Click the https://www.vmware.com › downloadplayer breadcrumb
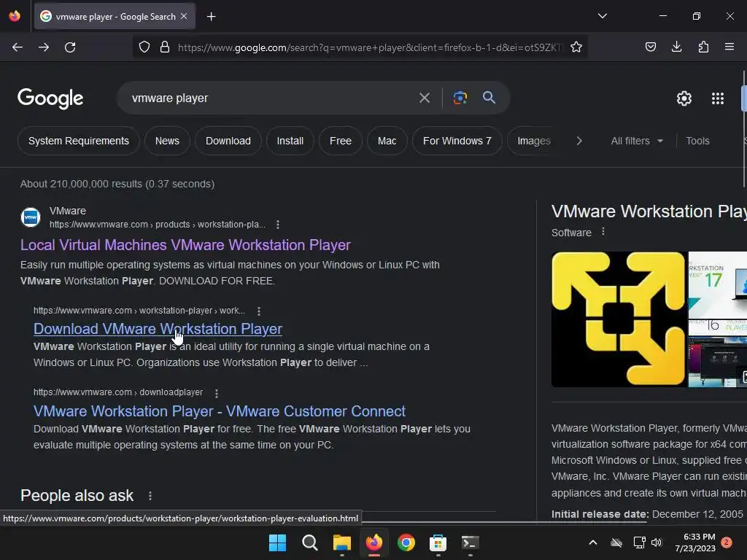 click(x=118, y=392)
